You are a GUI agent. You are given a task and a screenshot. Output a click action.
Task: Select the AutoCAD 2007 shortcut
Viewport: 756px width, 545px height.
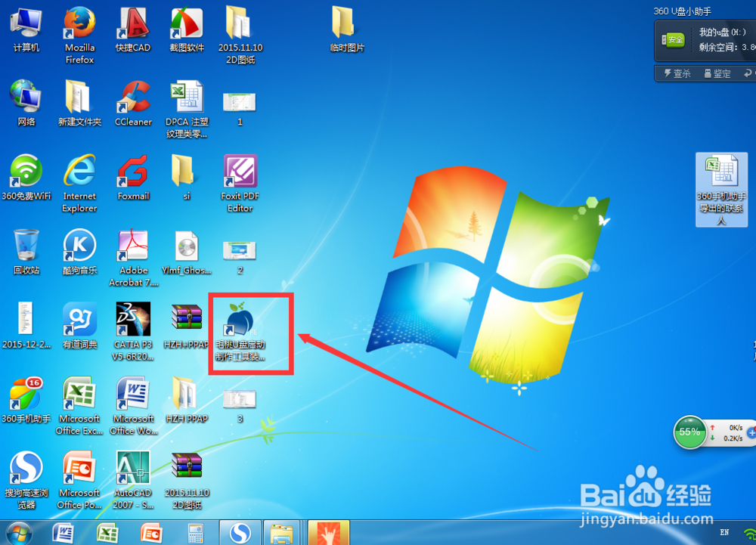click(x=133, y=480)
